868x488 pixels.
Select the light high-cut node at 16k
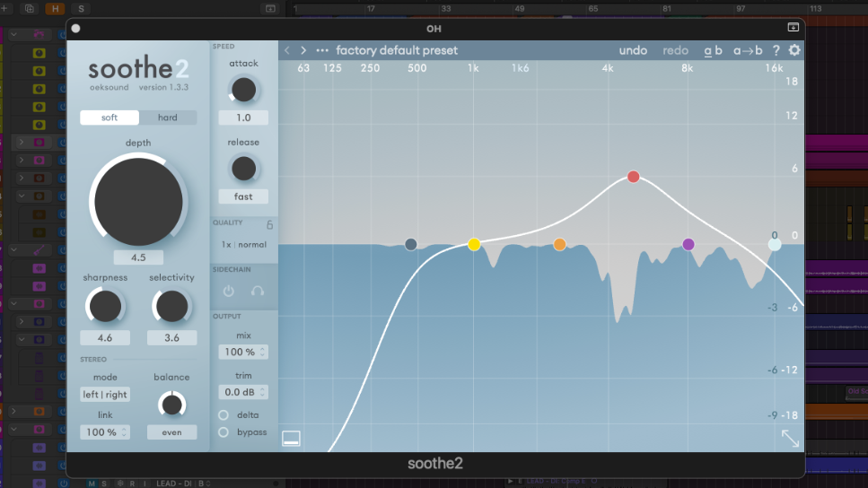(775, 245)
